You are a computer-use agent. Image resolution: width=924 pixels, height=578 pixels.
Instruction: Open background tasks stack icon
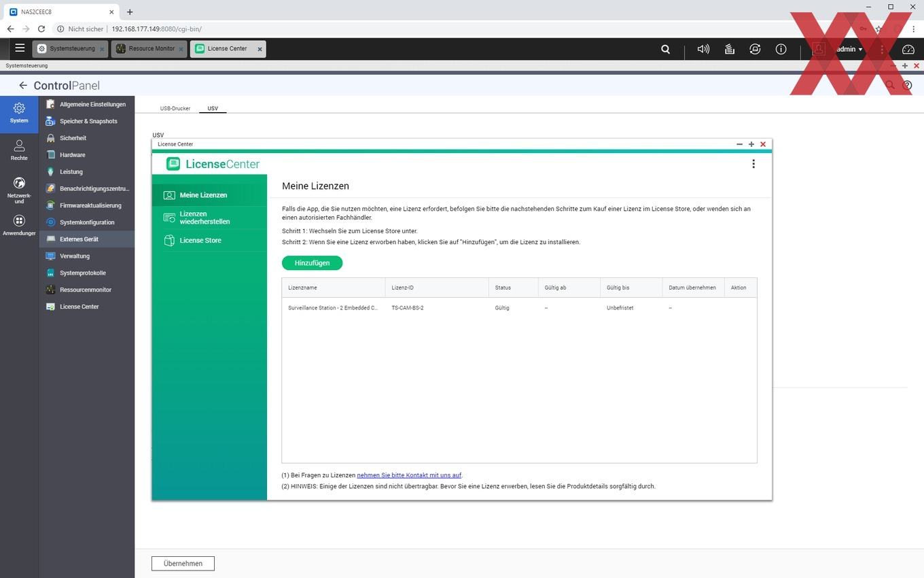click(x=729, y=49)
